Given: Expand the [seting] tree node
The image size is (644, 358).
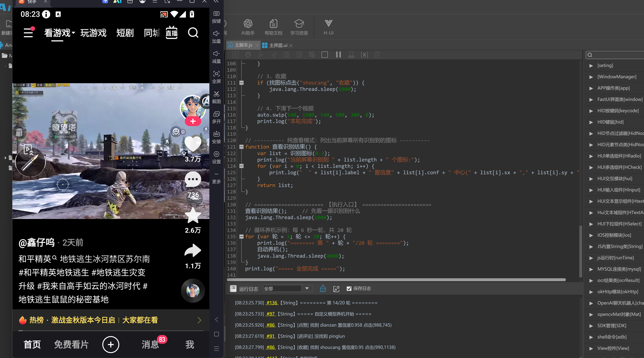Looking at the screenshot, I should coord(591,66).
